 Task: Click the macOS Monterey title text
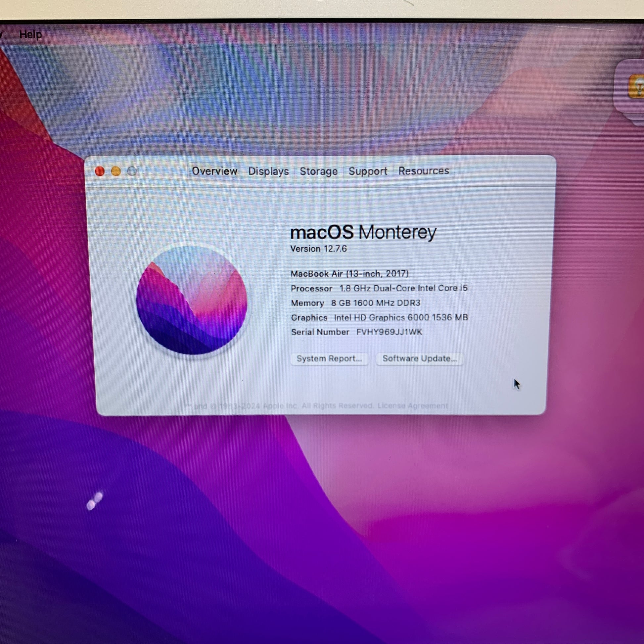(363, 232)
